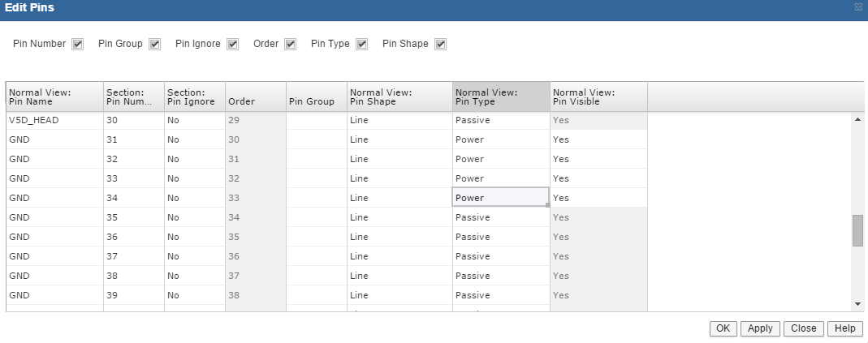This screenshot has width=868, height=343.
Task: Open Pin Type cell for pin 30
Action: [x=501, y=120]
